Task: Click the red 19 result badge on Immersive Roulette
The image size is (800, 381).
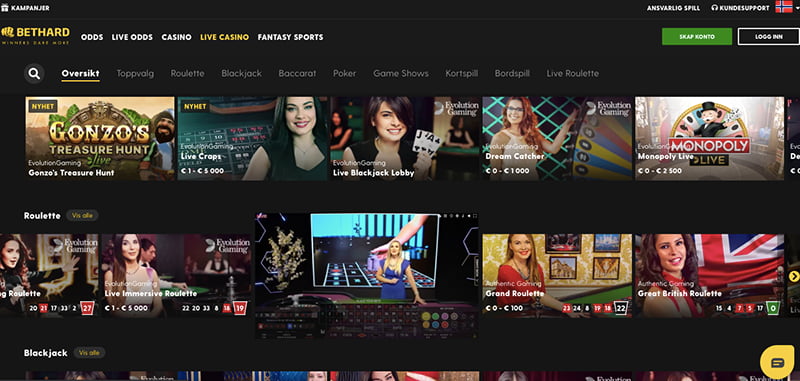Action: pyautogui.click(x=240, y=308)
